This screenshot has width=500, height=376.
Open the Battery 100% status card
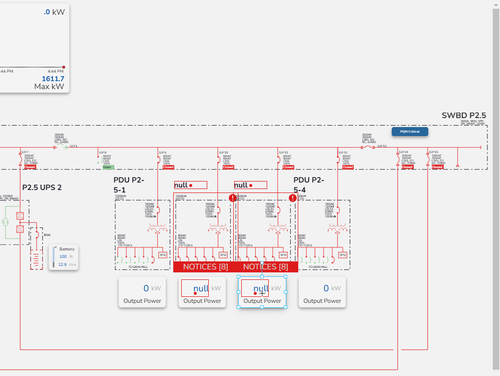tap(64, 258)
